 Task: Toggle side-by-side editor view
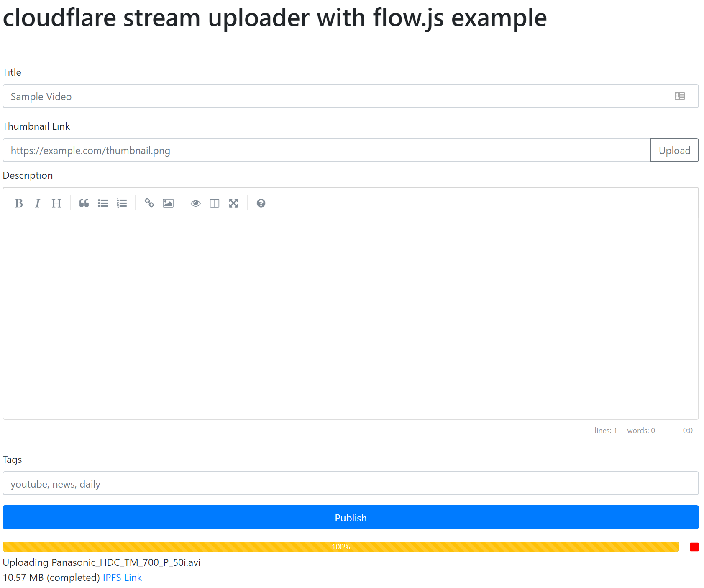215,203
